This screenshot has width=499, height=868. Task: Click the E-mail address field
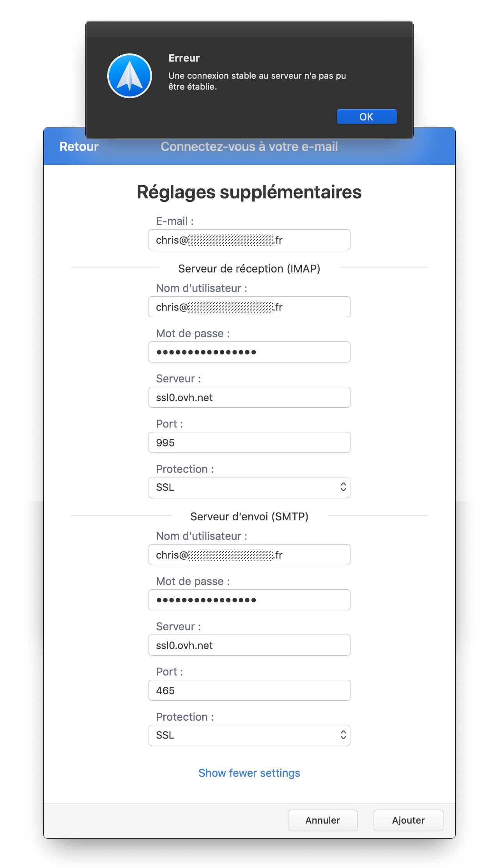(249, 240)
